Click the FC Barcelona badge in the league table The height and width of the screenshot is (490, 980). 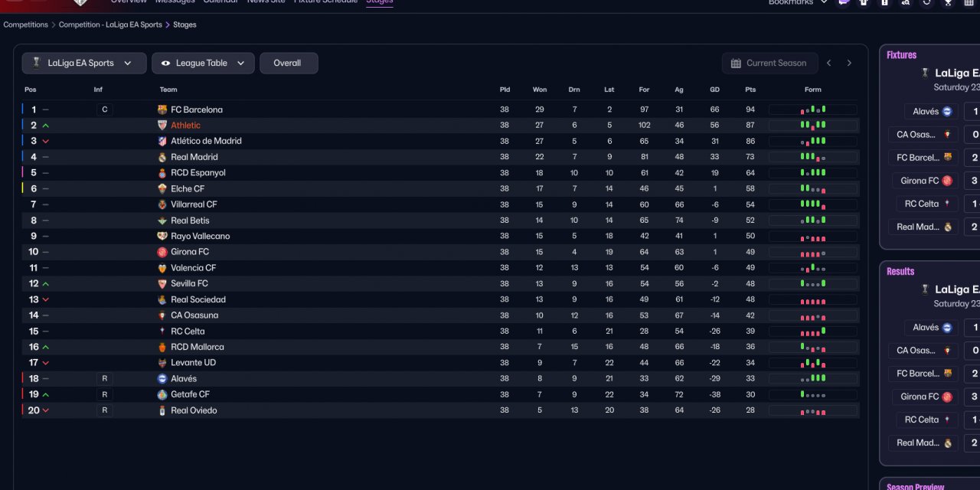click(x=162, y=109)
